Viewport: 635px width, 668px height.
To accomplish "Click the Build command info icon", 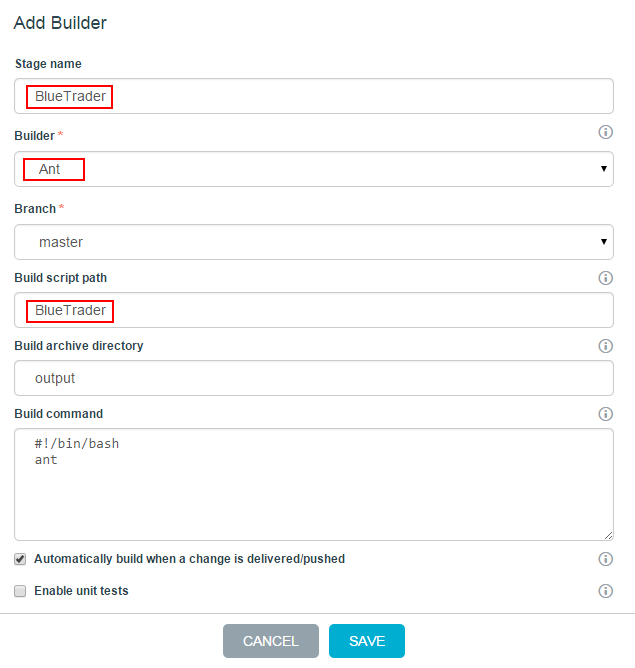I will coord(605,414).
